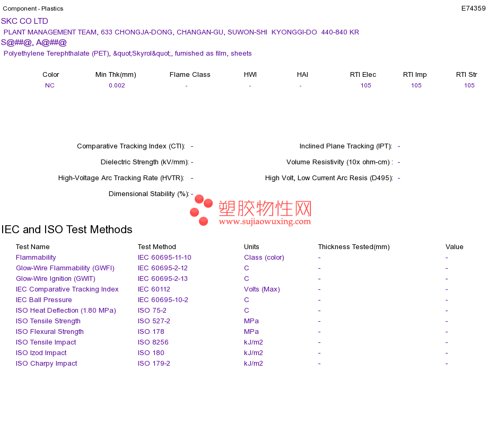Select the S@##@, A@##@ grade heading
Viewport: 504px width, 424px height.
34,42
